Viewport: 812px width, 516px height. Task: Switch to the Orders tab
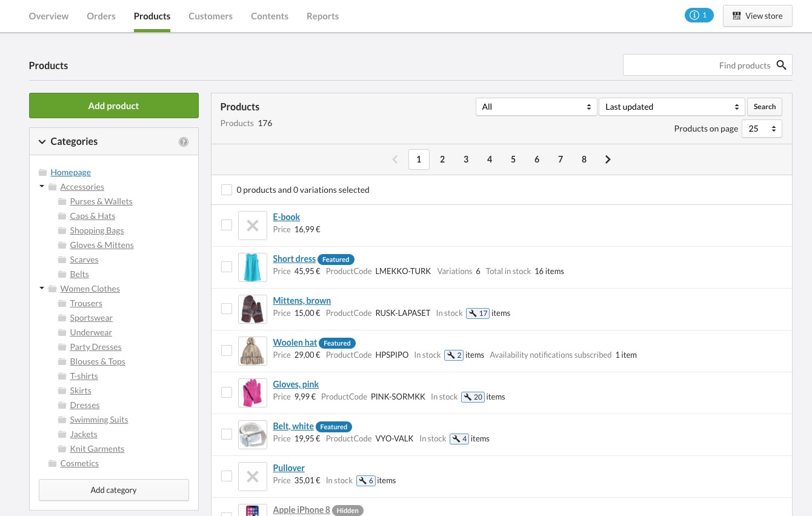coord(101,16)
